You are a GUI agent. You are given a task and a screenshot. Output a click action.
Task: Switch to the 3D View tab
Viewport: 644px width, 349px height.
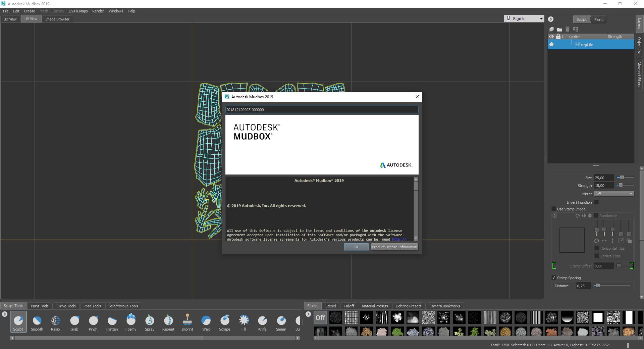pyautogui.click(x=10, y=19)
